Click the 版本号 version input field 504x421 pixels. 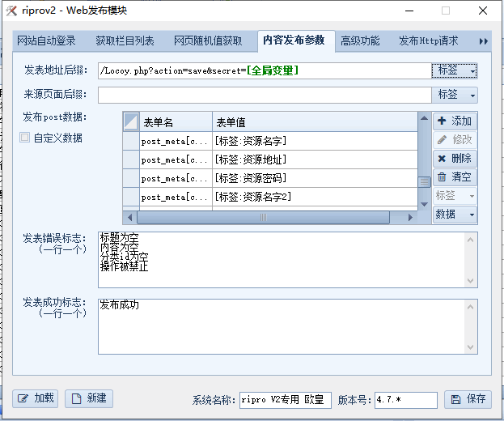pyautogui.click(x=405, y=400)
